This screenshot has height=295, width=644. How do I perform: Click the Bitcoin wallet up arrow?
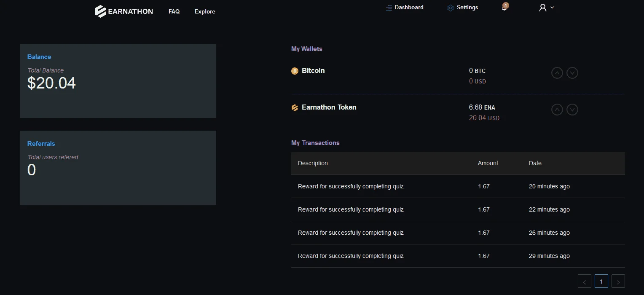(557, 73)
